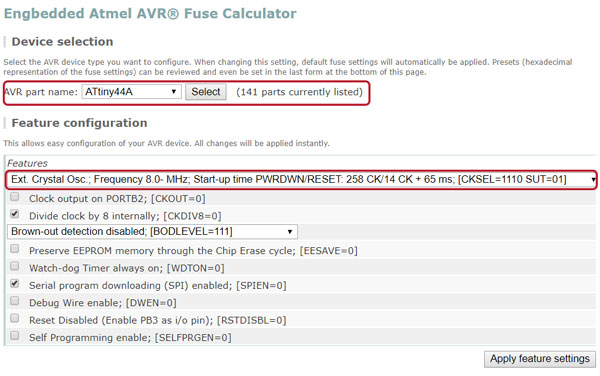Viewport: 600px width, 376px height.
Task: Open the clock source CKSEL dropdown
Action: tap(302, 179)
